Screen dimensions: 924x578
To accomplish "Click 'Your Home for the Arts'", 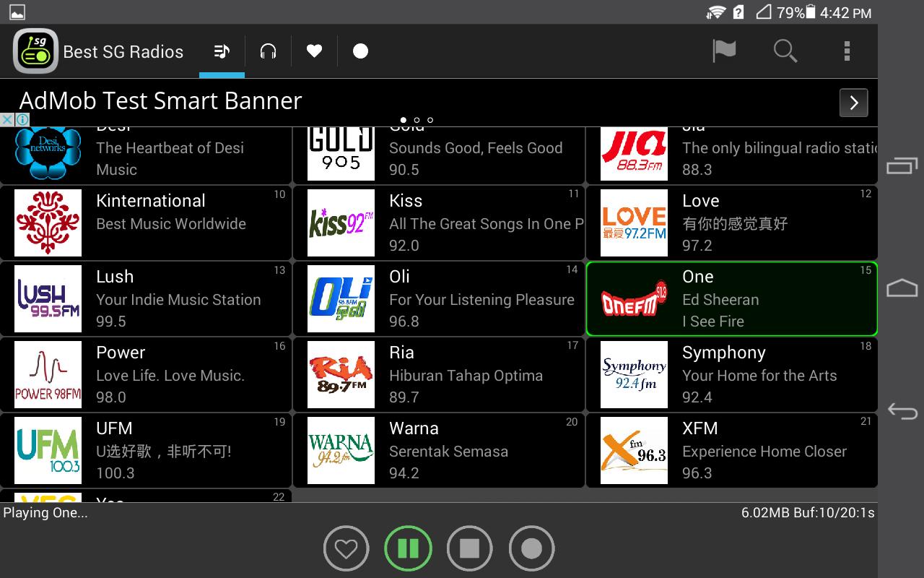I will (x=759, y=376).
